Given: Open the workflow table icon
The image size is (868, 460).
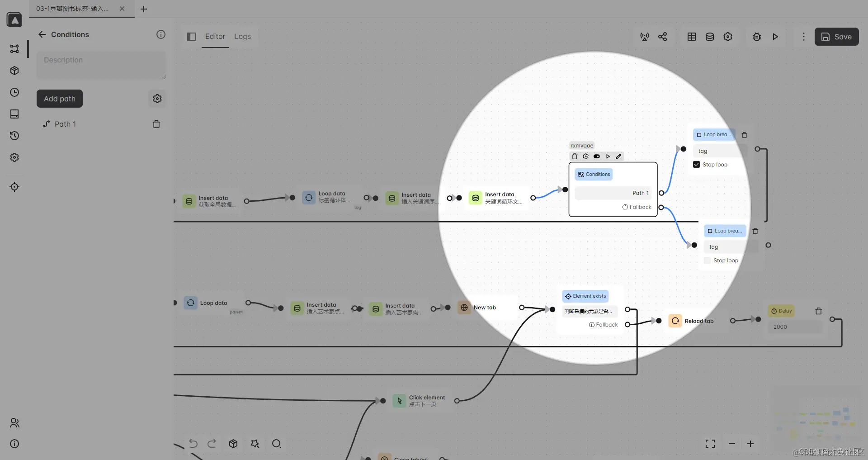Looking at the screenshot, I should tap(692, 37).
